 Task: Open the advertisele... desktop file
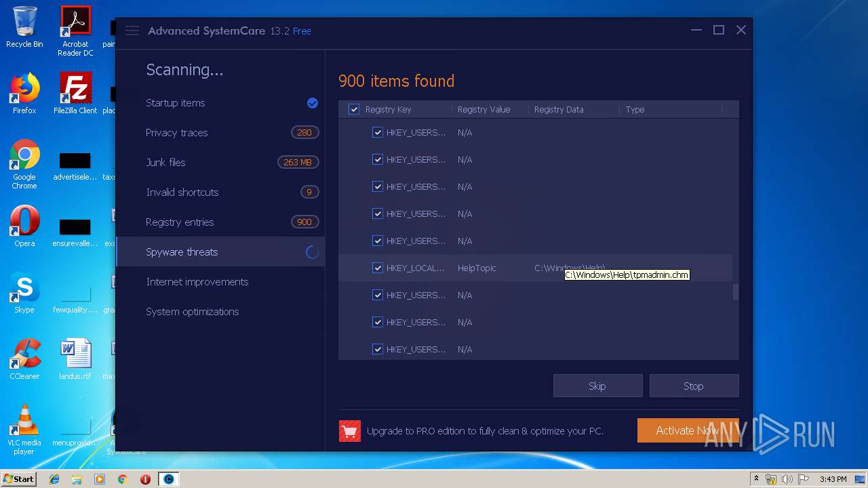(75, 167)
